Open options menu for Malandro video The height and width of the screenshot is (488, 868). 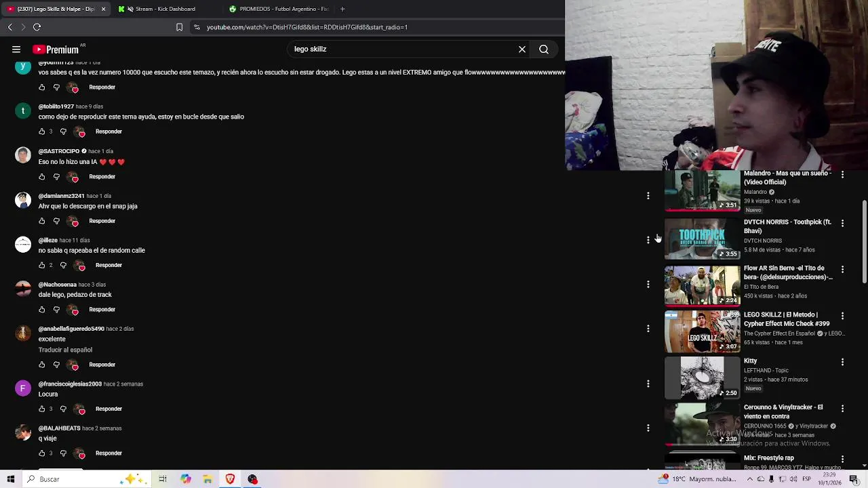(842, 175)
